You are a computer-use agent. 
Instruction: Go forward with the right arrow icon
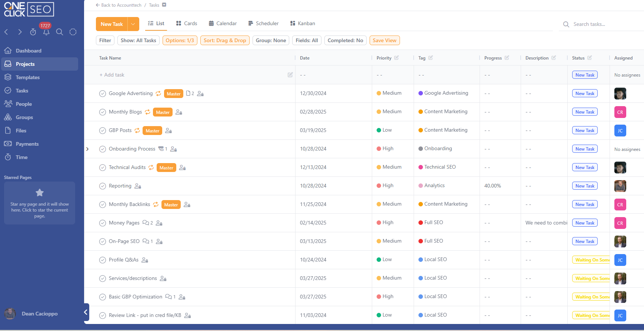pos(20,32)
